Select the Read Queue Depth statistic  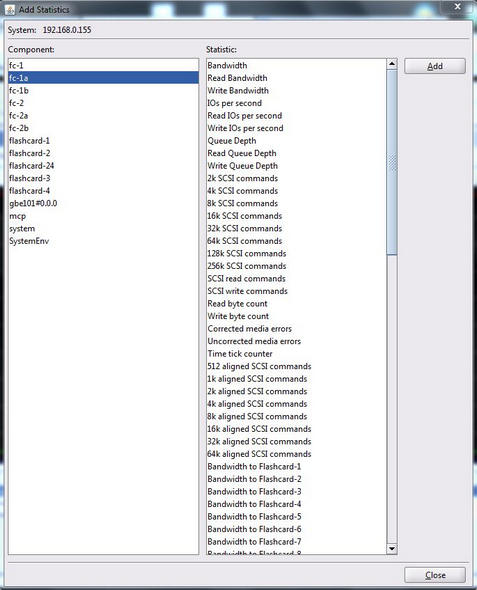(x=297, y=153)
